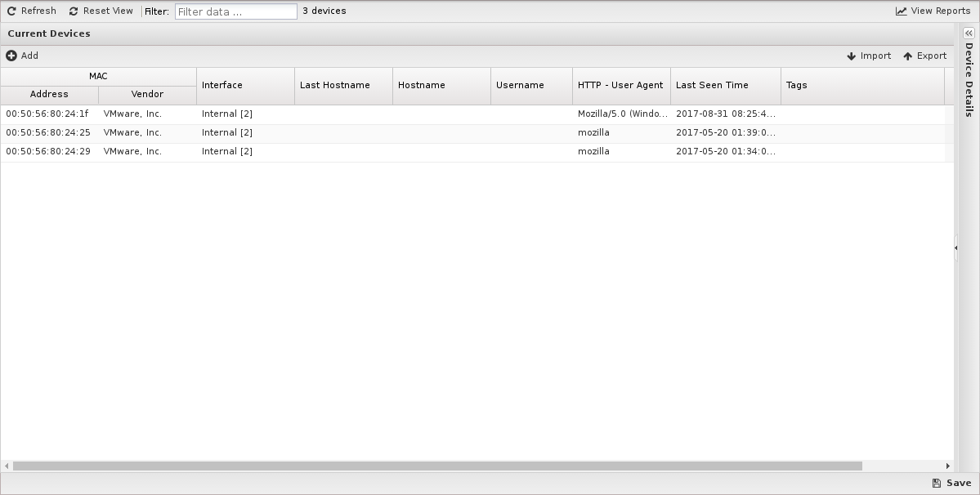
Task: Type in the Filter data field
Action: tap(235, 11)
